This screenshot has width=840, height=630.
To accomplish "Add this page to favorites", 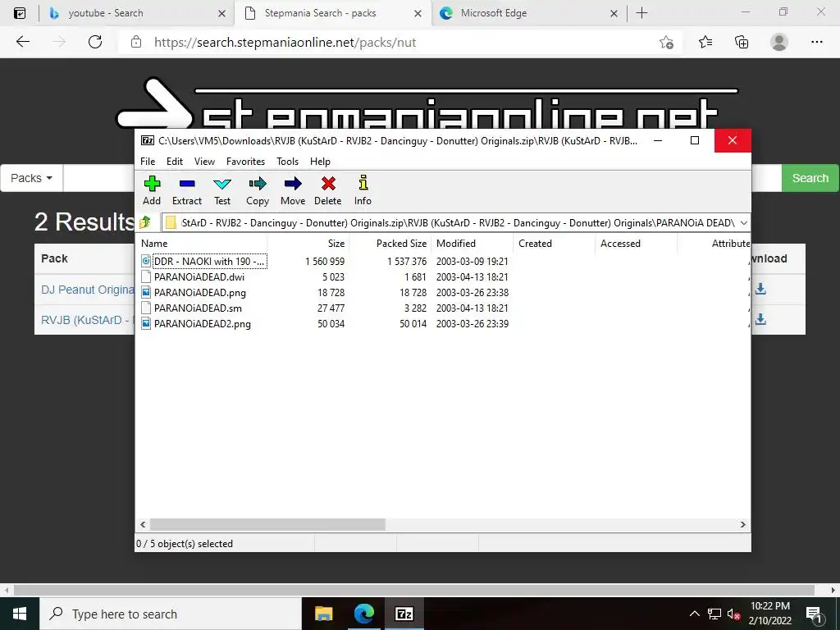I will 666,43.
